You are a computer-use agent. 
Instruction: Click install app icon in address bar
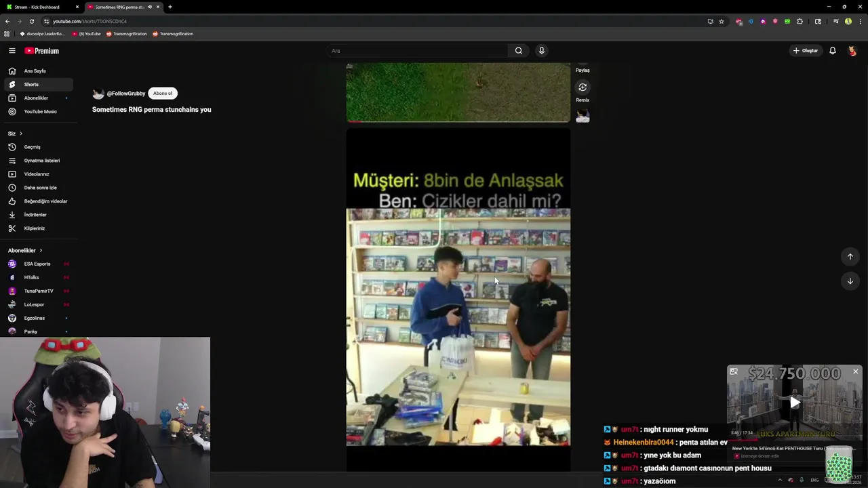tap(710, 21)
